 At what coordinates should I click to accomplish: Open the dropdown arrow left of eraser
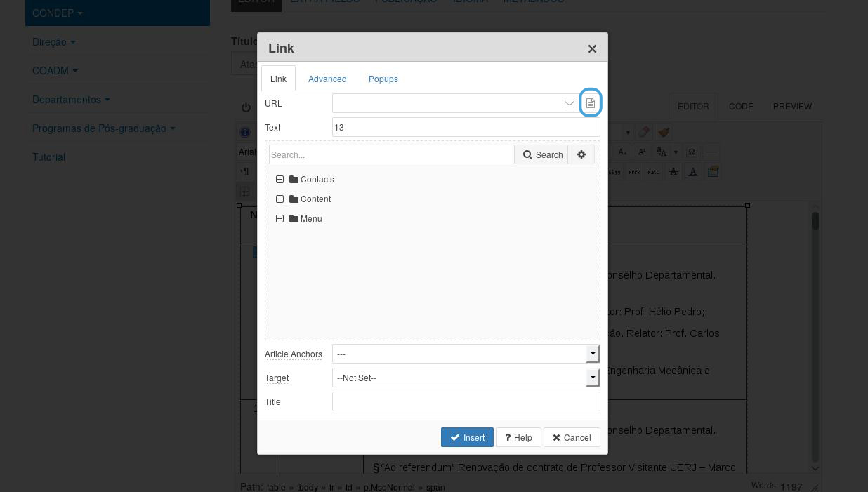[x=628, y=132]
